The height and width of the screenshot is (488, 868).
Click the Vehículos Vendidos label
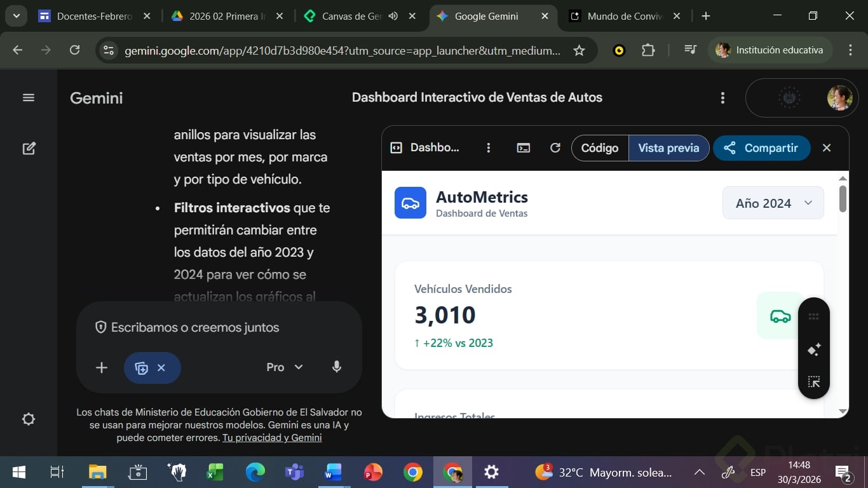pyautogui.click(x=463, y=289)
